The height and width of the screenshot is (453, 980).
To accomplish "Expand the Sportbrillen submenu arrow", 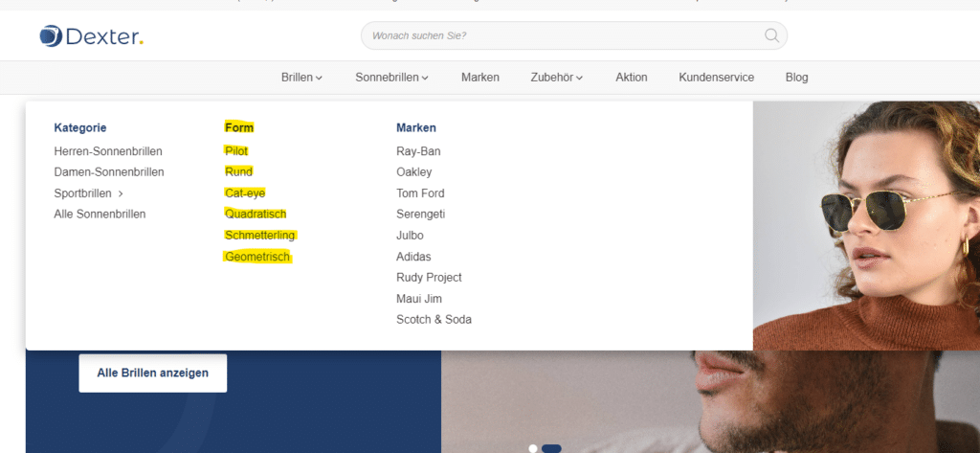I will point(121,193).
